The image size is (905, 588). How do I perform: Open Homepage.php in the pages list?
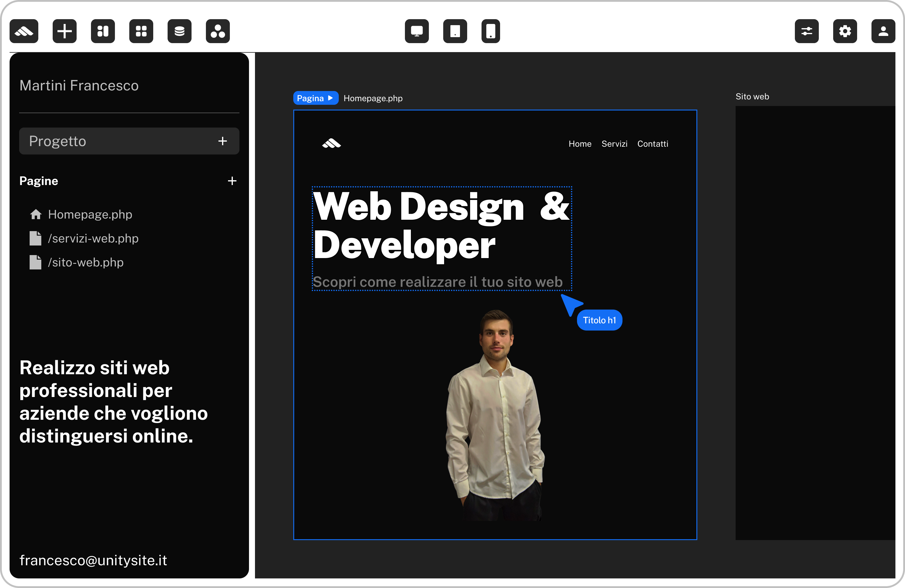(x=90, y=214)
